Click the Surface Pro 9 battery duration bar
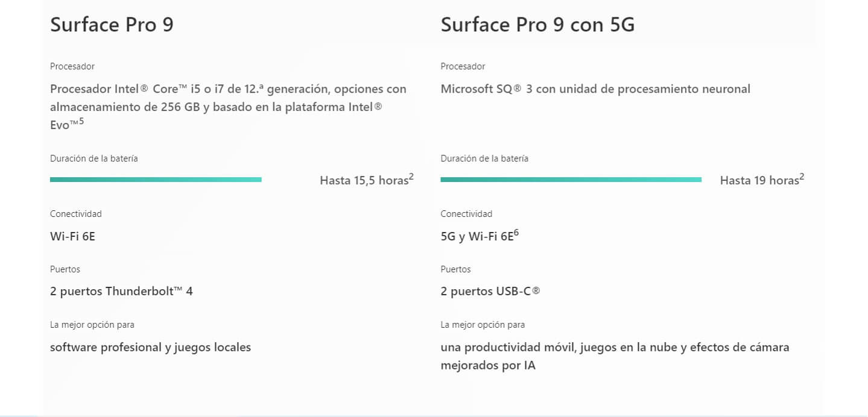The height and width of the screenshot is (417, 868). tap(156, 180)
